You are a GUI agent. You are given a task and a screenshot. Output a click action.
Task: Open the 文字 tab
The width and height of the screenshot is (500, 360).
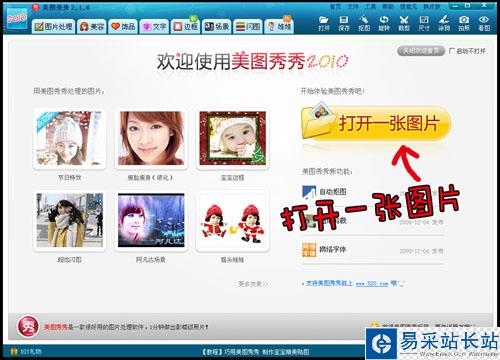point(154,26)
